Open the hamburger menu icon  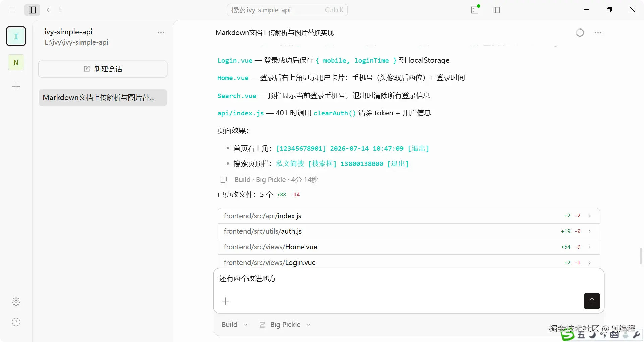click(x=12, y=10)
